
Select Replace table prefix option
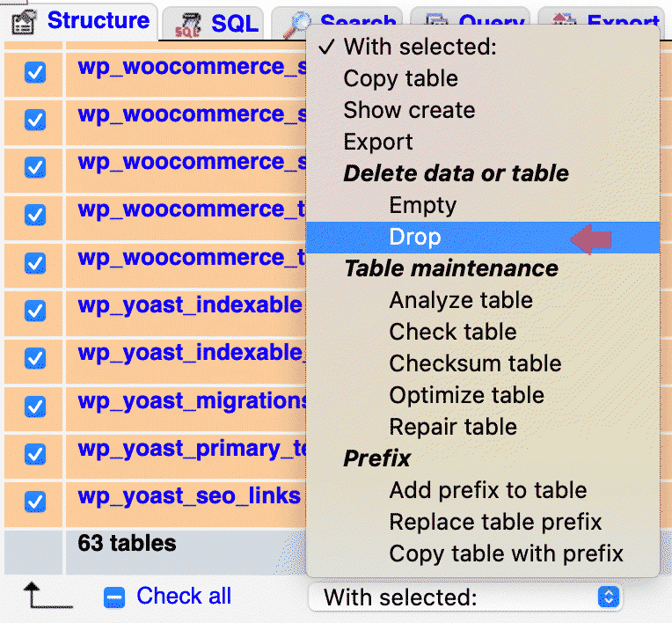[x=495, y=522]
